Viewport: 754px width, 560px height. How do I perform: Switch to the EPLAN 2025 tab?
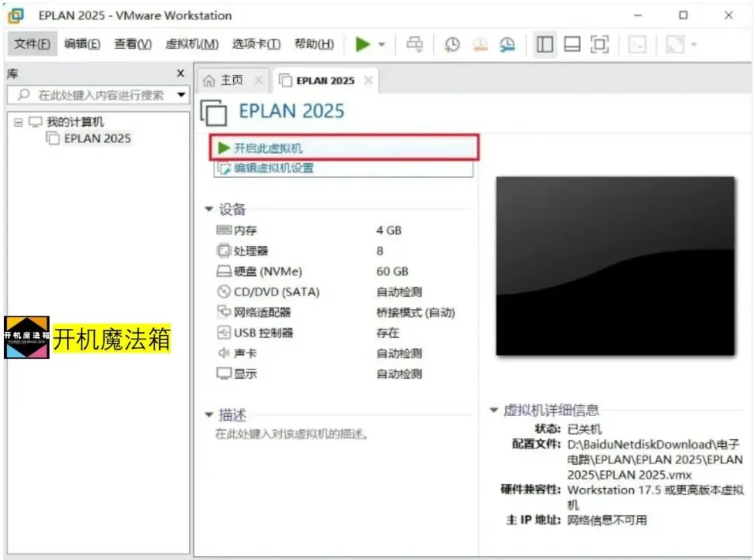[325, 80]
